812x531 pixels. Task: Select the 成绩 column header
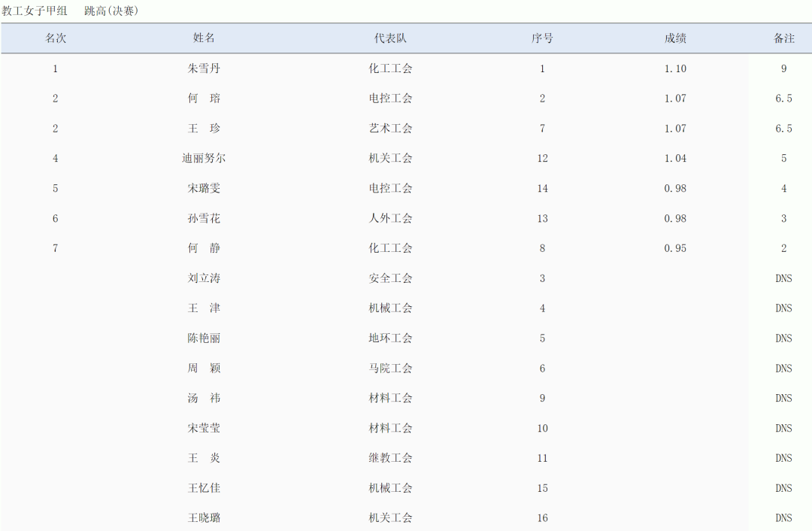click(675, 38)
